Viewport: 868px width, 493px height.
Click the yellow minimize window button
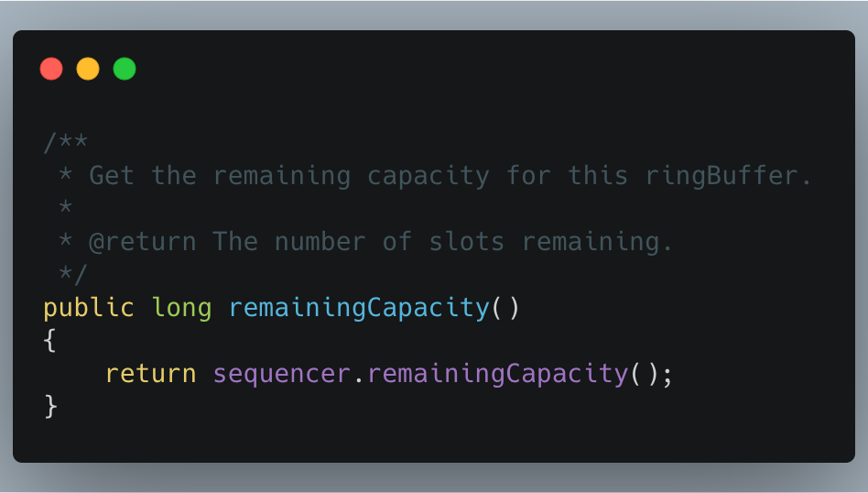coord(88,69)
